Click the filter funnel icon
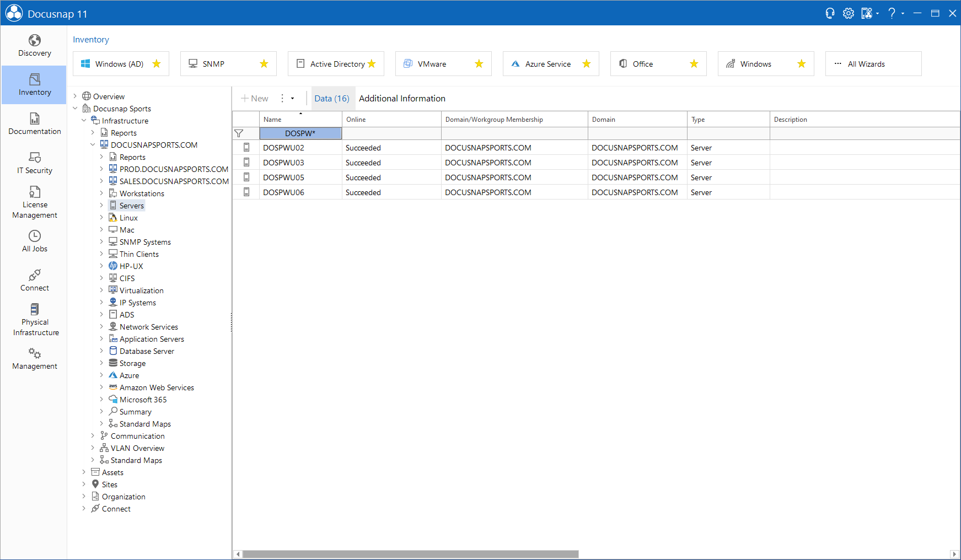 coord(239,133)
